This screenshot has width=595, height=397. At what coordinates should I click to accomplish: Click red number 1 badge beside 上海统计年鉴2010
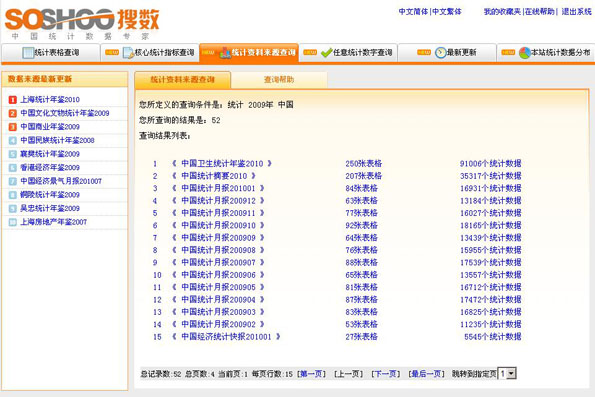click(13, 100)
